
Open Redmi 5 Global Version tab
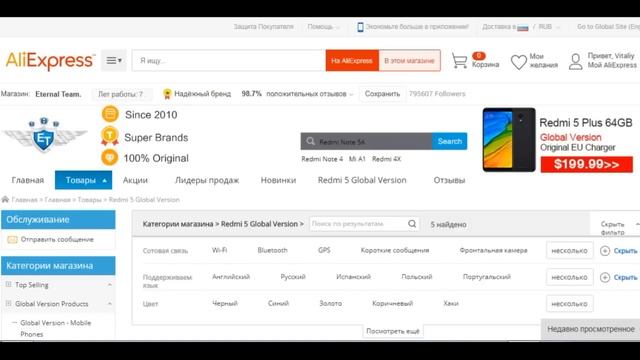coord(362,180)
